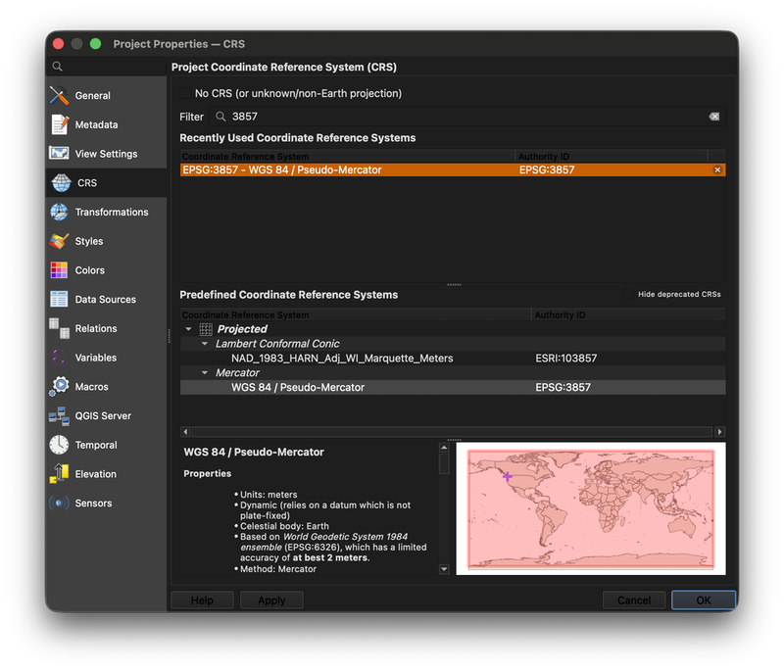Click the world map extent preview
Viewport: 784px width, 672px height.
click(591, 508)
